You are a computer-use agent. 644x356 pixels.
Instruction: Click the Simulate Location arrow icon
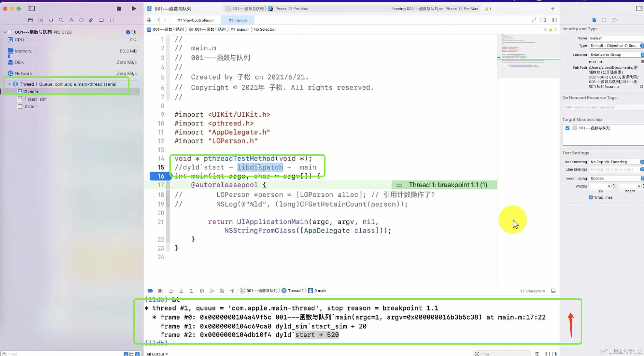[232, 291]
